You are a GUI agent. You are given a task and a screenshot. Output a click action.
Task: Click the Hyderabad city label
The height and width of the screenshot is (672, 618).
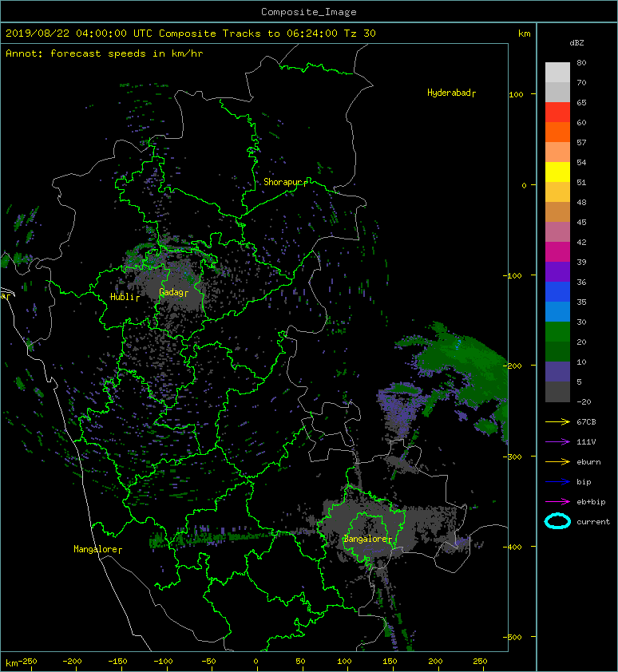click(x=451, y=93)
